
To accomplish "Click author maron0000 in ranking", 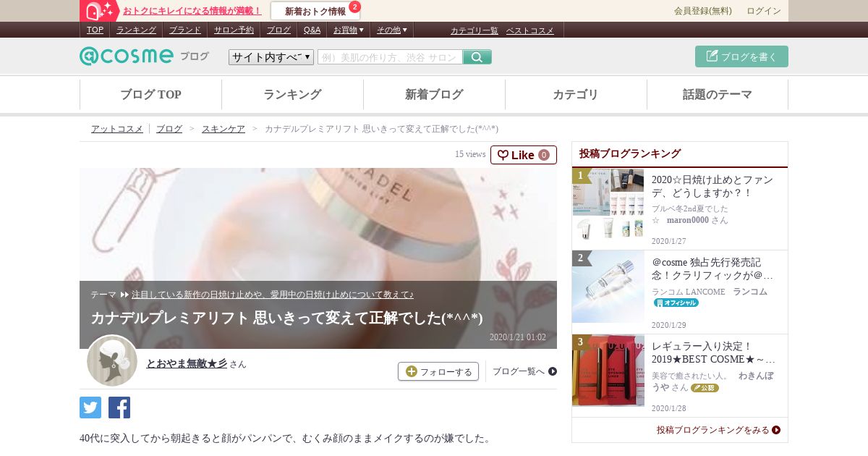I will (x=687, y=220).
